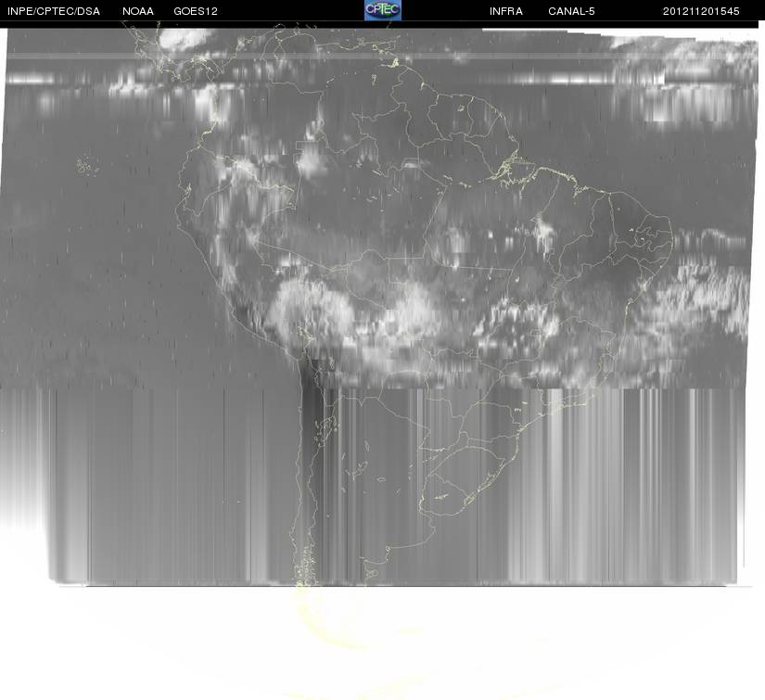Click the 201211201545 timestamp

(701, 11)
